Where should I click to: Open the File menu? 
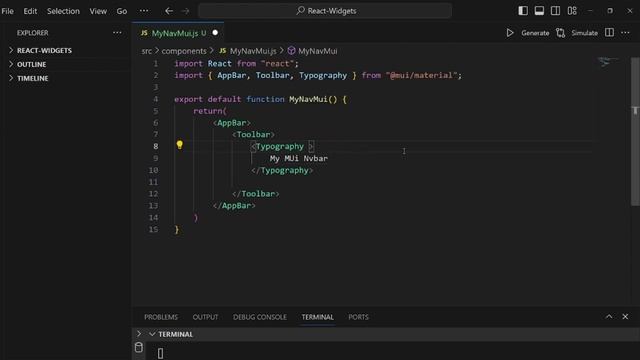tap(7, 11)
